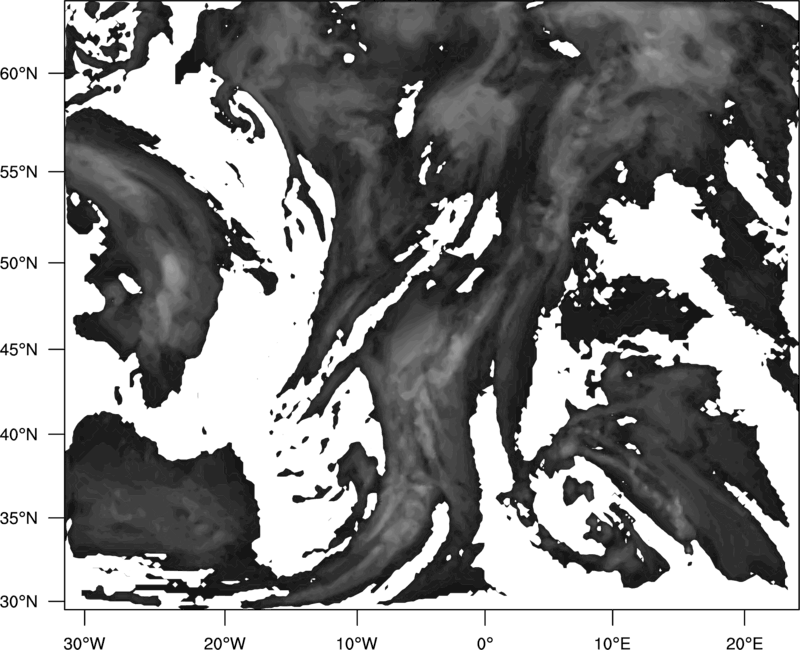The height and width of the screenshot is (650, 800).
Task: Click the 45°N latitude label
Action: tap(19, 349)
